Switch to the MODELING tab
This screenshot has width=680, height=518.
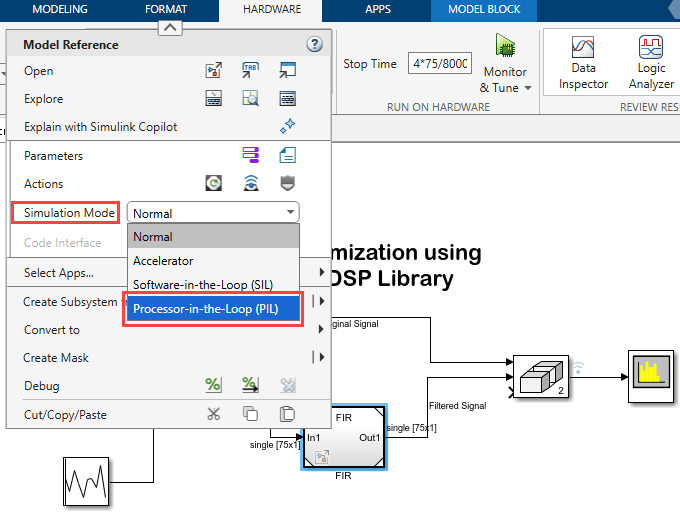pyautogui.click(x=60, y=9)
